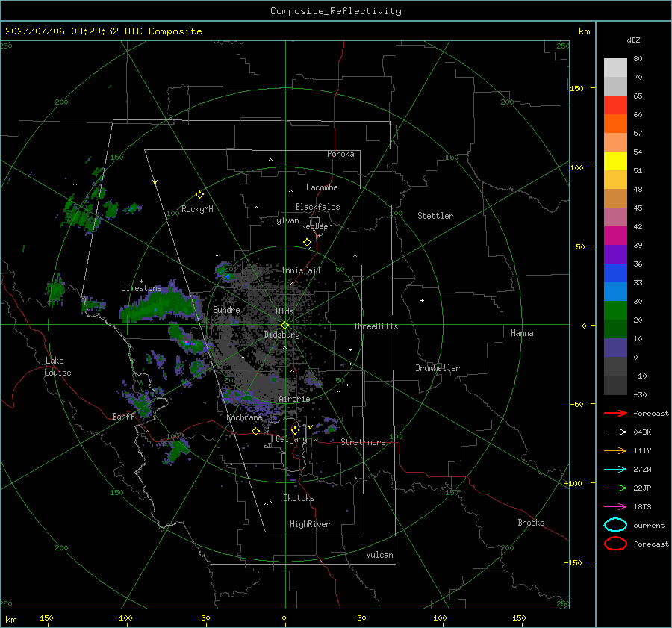Click the red 65 dBZ color swatch
This screenshot has height=628, width=672.
click(x=615, y=105)
